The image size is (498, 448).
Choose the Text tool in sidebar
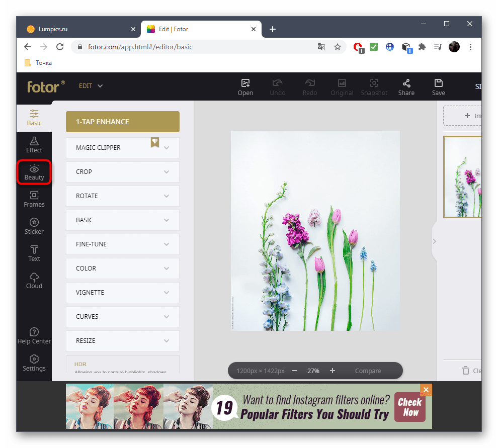pos(34,253)
